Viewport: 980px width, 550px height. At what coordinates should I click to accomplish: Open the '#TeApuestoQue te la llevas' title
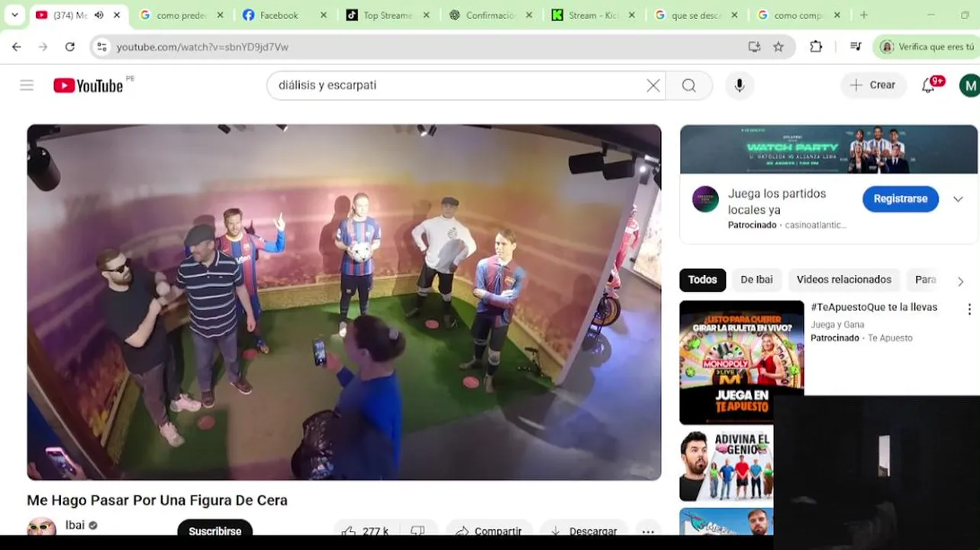point(874,307)
